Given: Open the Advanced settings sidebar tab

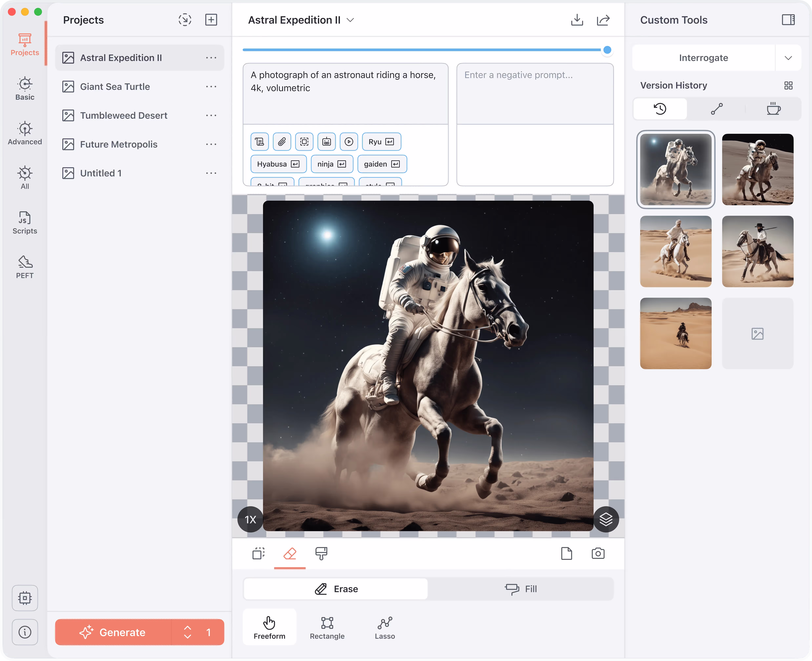Looking at the screenshot, I should pyautogui.click(x=25, y=134).
